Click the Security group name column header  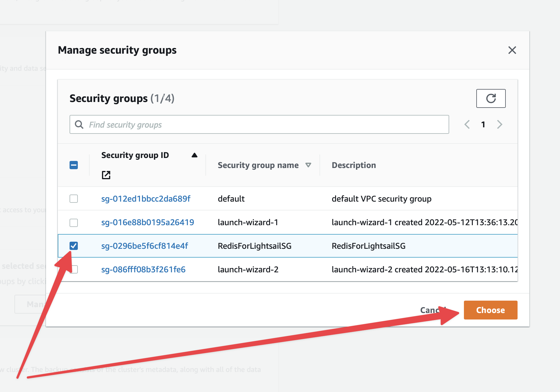[x=258, y=165]
